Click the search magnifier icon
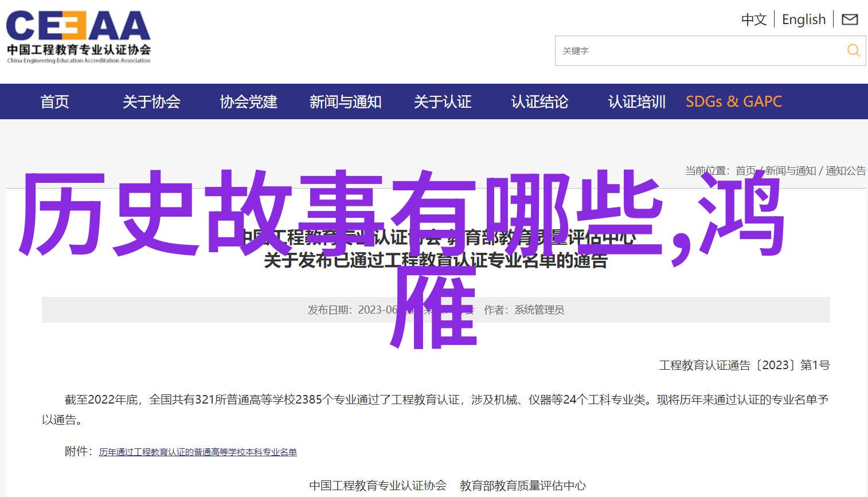 point(853,50)
